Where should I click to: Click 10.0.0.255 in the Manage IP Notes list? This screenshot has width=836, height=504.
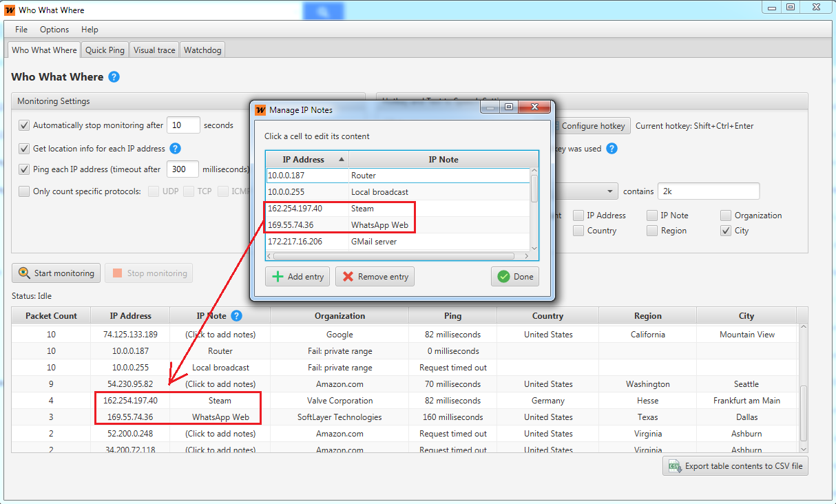coord(307,192)
